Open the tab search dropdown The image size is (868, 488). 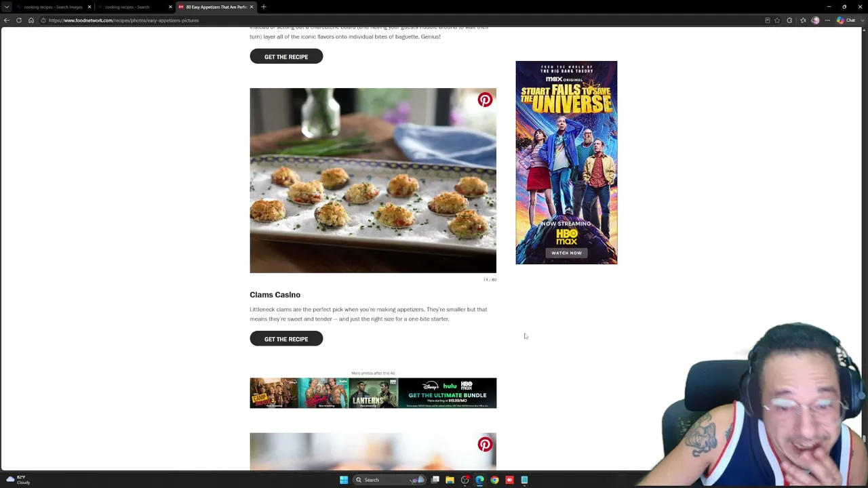[6, 7]
